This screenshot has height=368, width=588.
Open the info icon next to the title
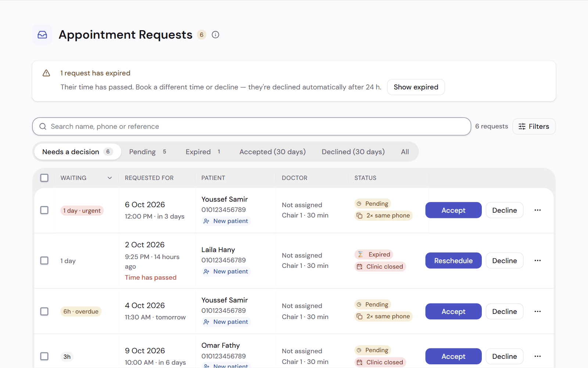coord(216,35)
